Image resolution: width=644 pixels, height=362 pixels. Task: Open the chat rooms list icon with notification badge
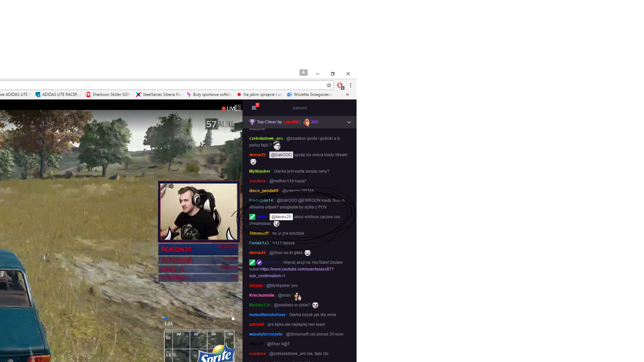pos(254,108)
